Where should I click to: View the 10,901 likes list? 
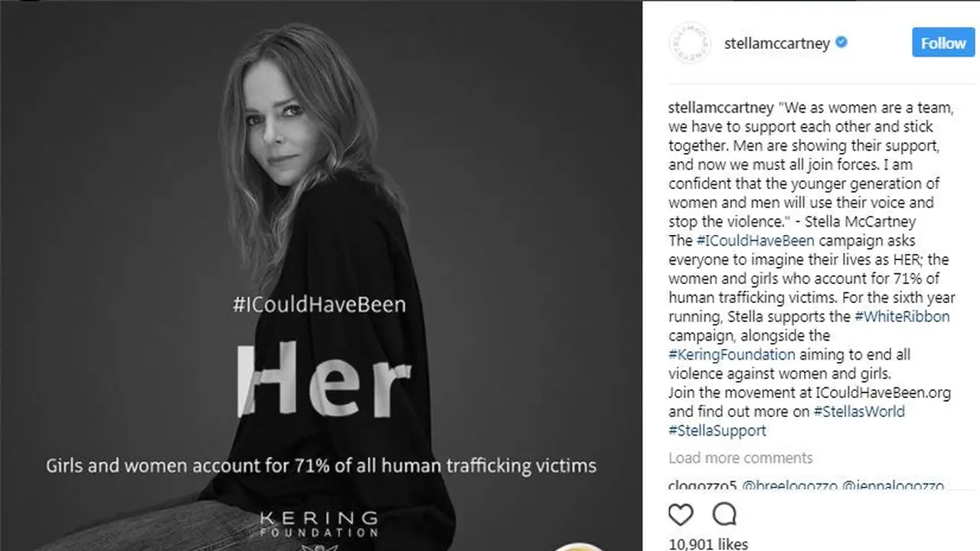point(708,543)
